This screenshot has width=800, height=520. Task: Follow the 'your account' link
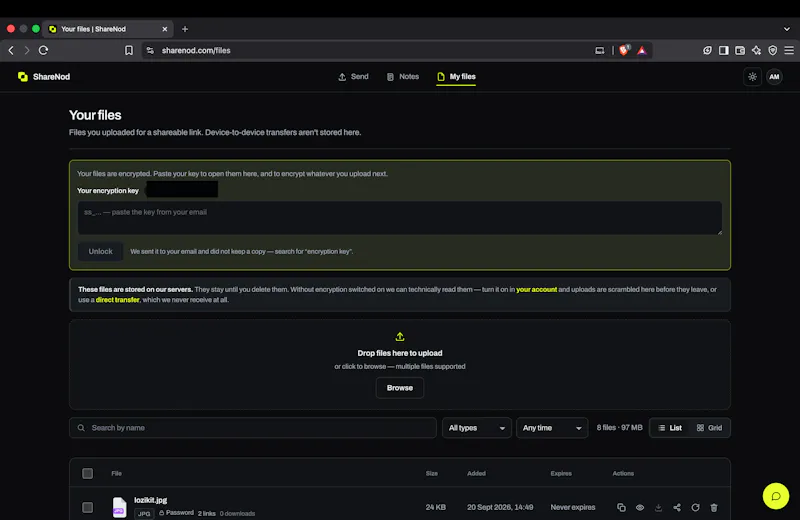[x=536, y=289]
